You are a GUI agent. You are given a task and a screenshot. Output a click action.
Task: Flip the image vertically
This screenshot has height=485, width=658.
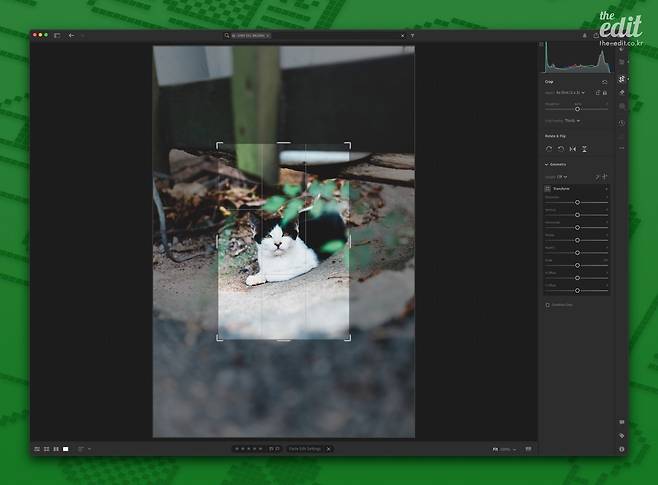(585, 148)
